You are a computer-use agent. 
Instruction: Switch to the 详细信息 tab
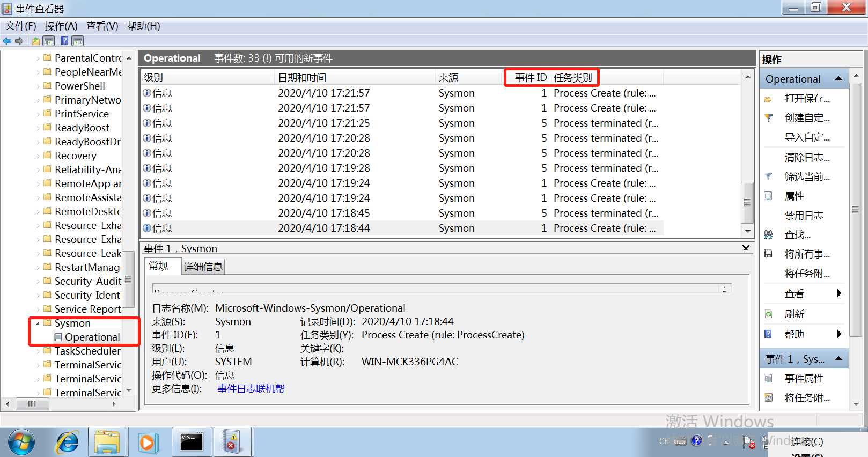pos(203,267)
